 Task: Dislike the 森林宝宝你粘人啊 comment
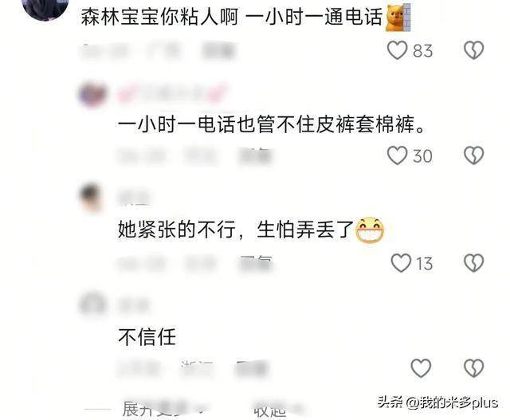(473, 50)
